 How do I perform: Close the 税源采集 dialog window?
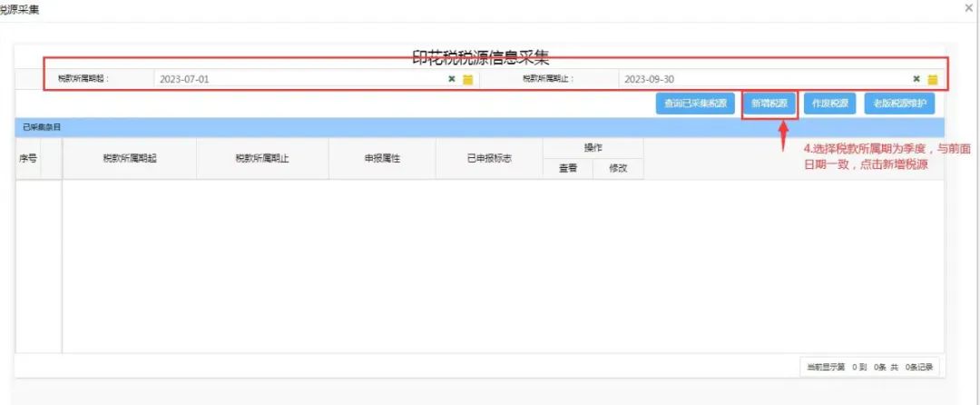point(969,7)
